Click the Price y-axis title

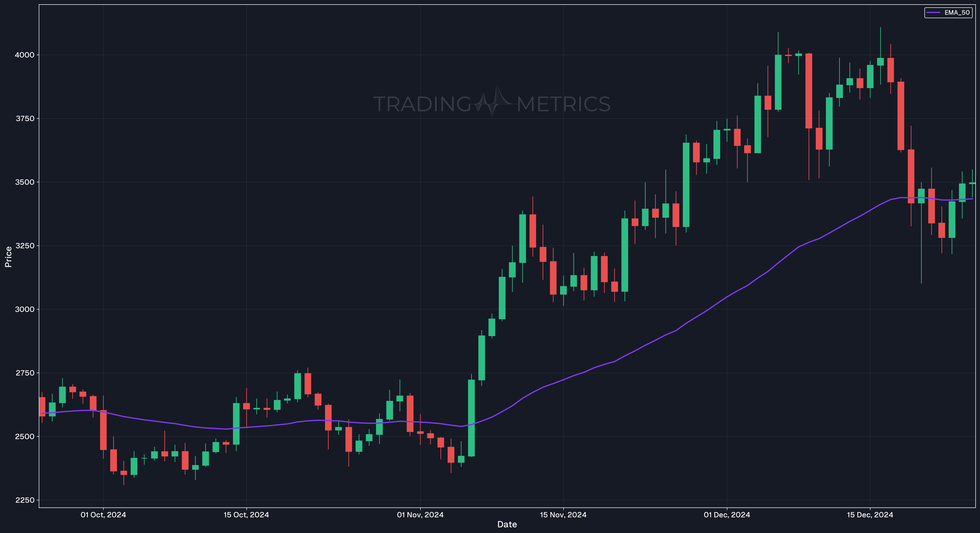8,257
